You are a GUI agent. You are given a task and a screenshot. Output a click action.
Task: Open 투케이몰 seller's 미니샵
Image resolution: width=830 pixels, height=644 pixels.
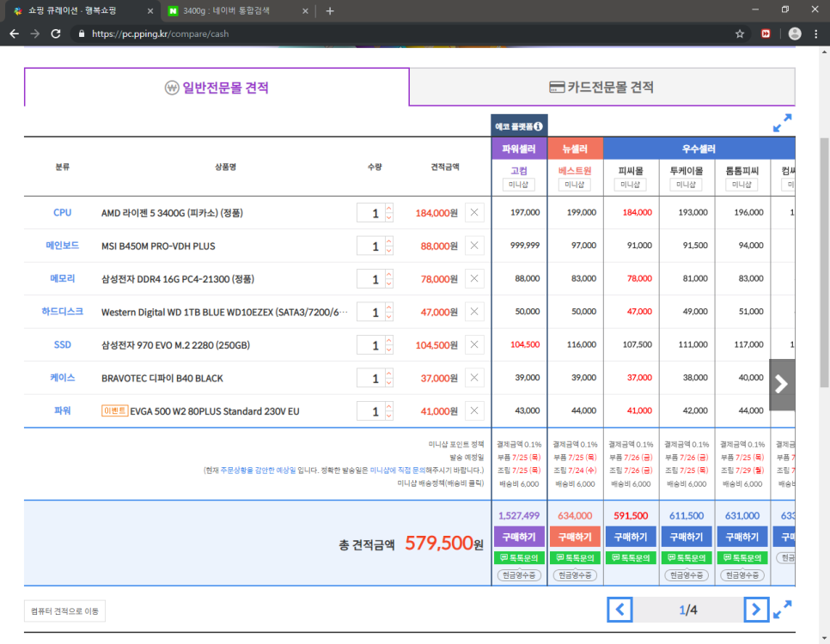click(686, 185)
